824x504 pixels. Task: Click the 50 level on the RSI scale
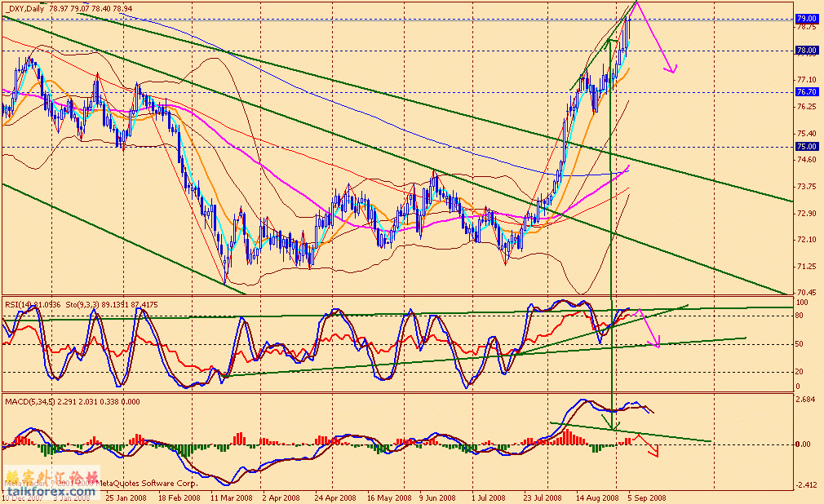(800, 344)
